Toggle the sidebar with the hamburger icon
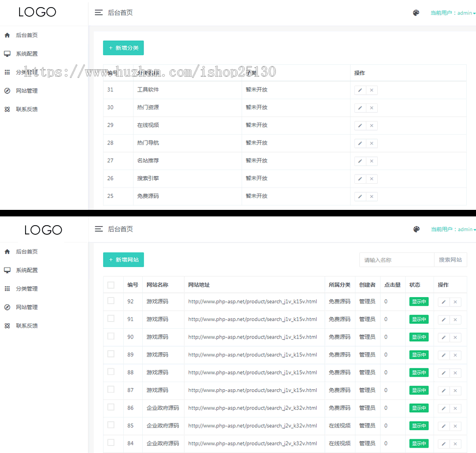Viewport: 476px width, 453px height. tap(99, 12)
